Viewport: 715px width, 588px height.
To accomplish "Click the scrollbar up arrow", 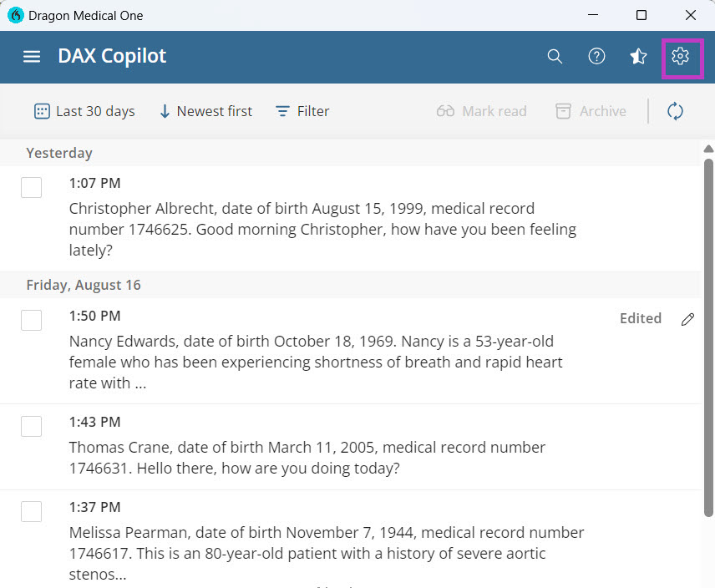I will pyautogui.click(x=708, y=149).
